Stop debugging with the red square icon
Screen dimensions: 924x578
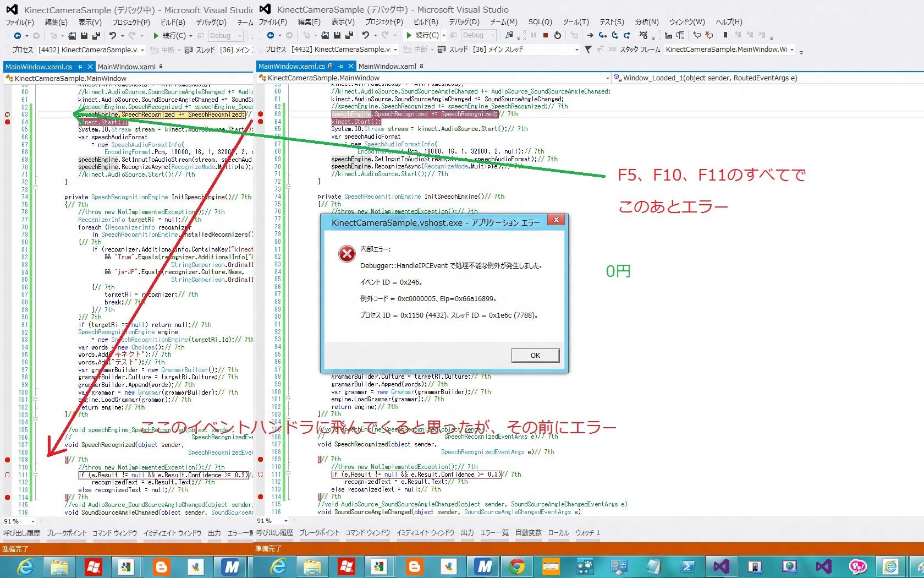545,35
